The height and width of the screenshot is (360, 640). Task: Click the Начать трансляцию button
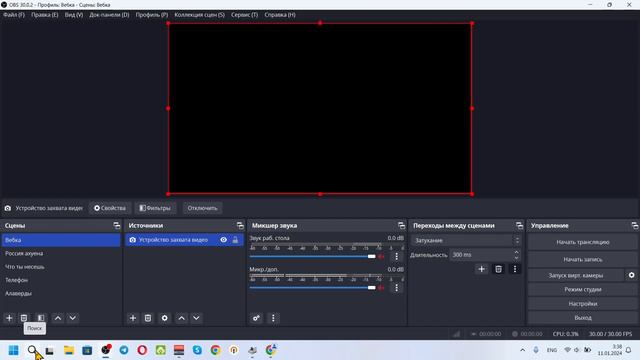click(582, 242)
